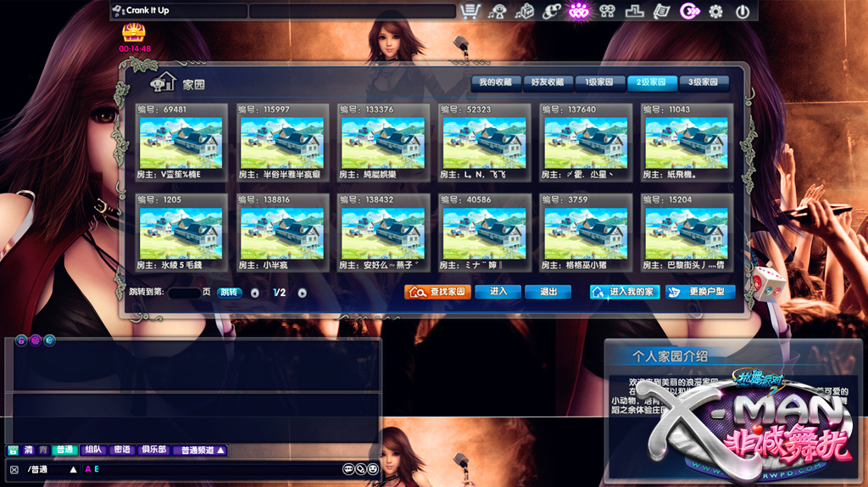Select home thumbnail number 138816

(x=282, y=232)
